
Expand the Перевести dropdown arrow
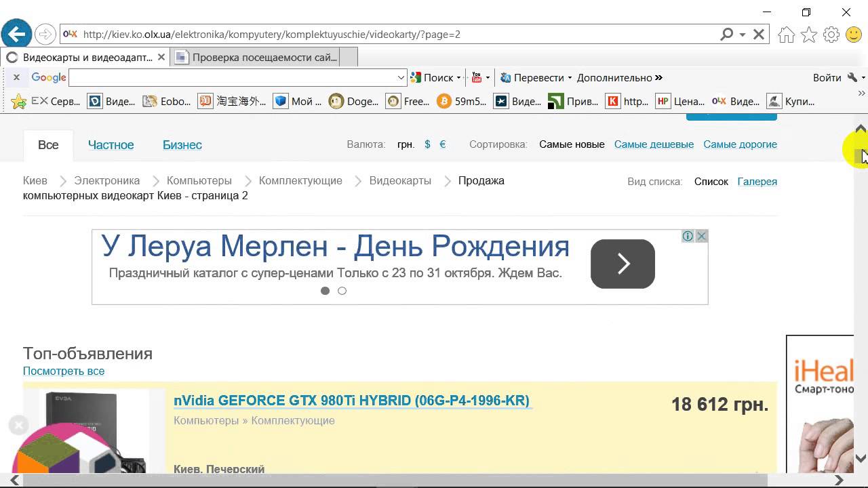570,77
